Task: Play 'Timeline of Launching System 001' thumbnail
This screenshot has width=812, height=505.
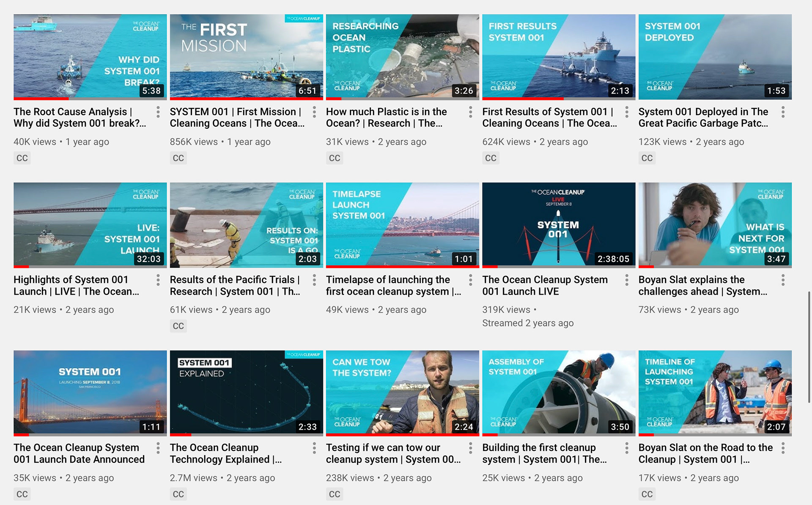Action: (715, 393)
